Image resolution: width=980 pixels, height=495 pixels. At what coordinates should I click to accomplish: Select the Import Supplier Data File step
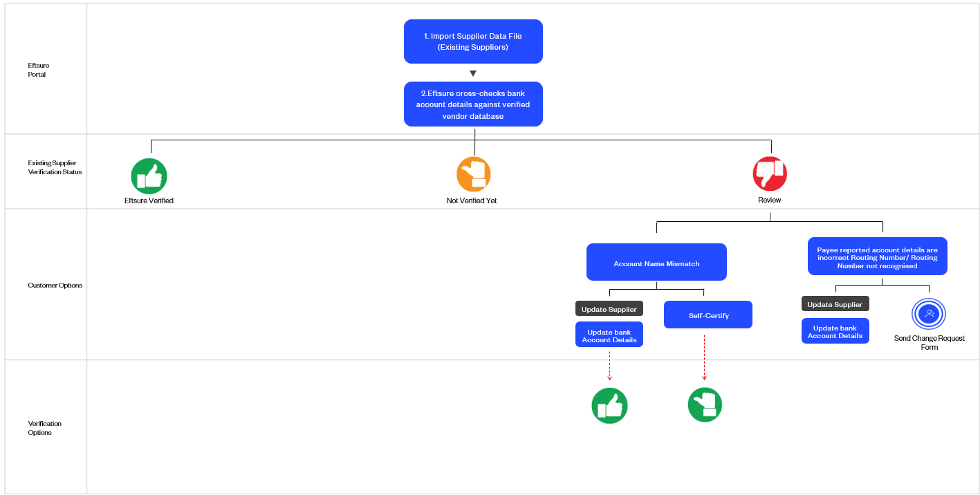tap(473, 41)
